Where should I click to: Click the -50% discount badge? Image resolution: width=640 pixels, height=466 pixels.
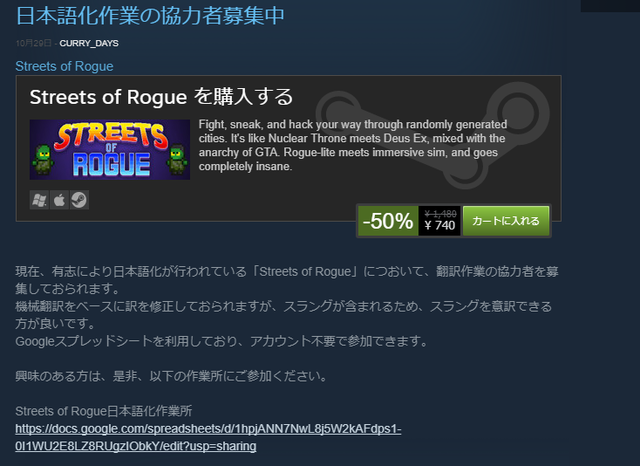tap(388, 221)
